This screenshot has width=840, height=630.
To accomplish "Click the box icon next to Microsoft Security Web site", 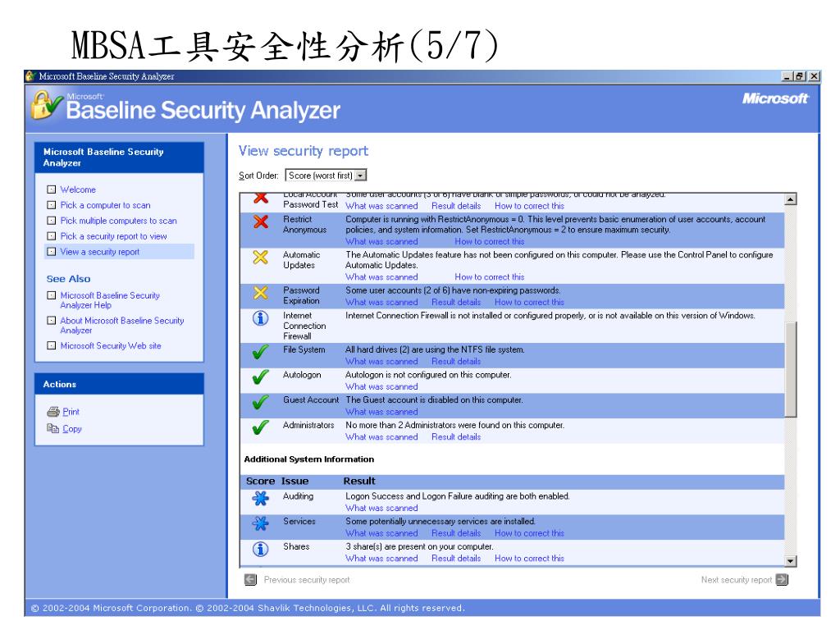I will point(52,345).
